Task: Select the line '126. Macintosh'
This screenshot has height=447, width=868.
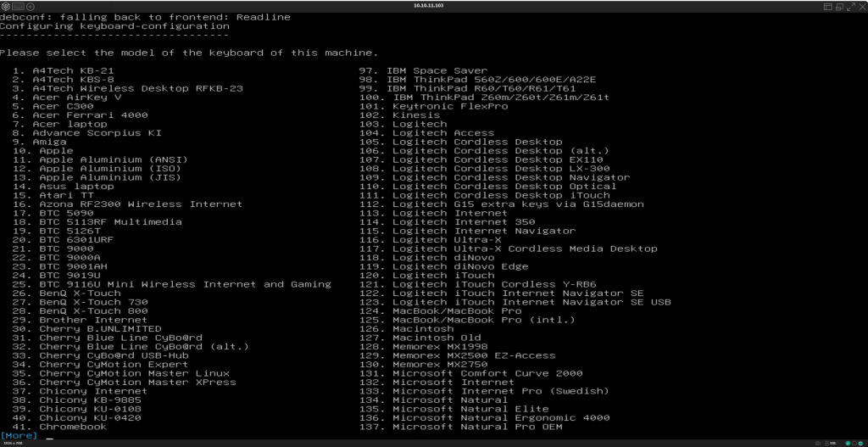Action: 406,328
